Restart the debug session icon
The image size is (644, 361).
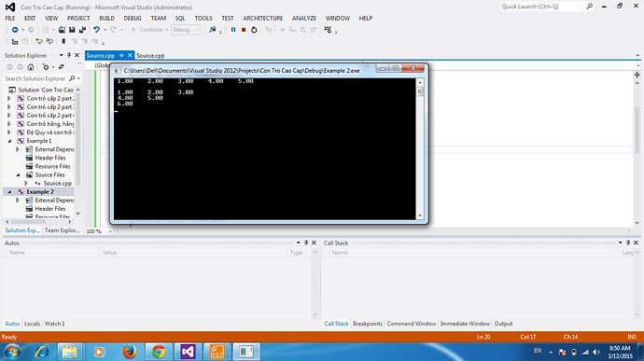254,30
